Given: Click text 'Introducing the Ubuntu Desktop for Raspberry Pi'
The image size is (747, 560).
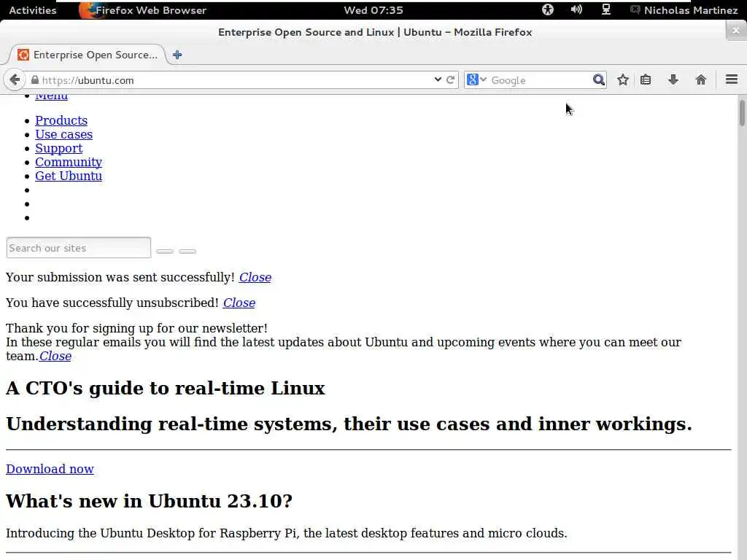Looking at the screenshot, I should [x=152, y=533].
